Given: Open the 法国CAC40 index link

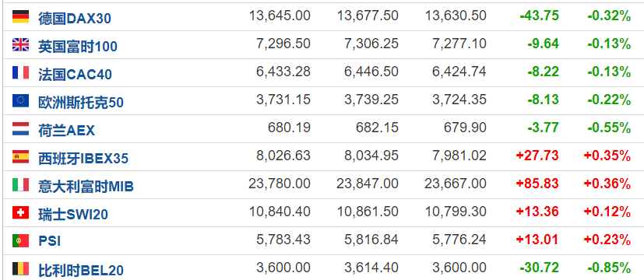Looking at the screenshot, I should point(76,74).
